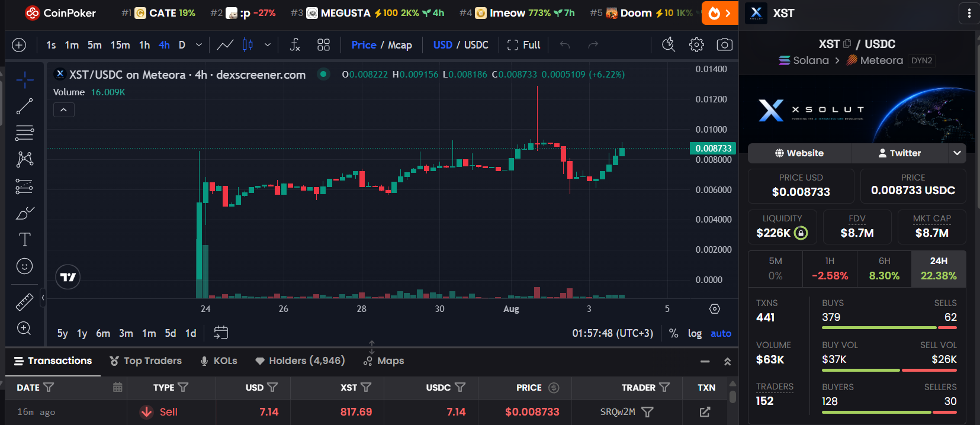
Task: Add a symbol to compare with plus icon
Action: (19, 45)
